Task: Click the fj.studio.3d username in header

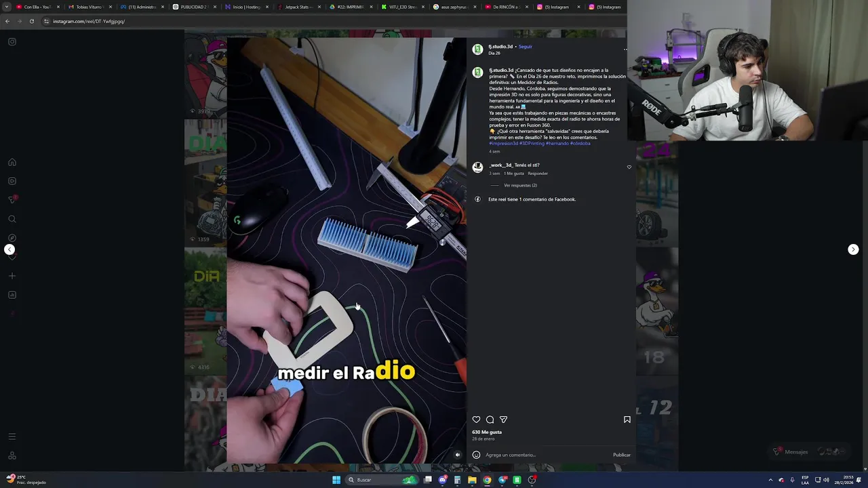Action: coord(500,47)
